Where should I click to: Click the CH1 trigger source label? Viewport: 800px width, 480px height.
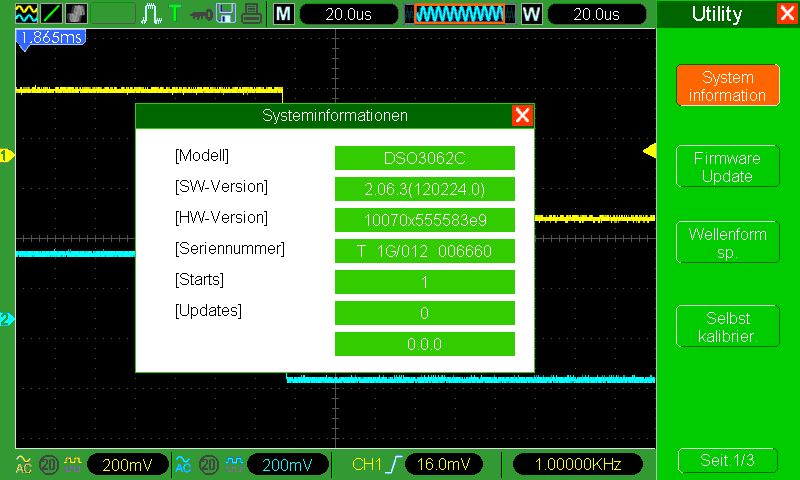[366, 464]
